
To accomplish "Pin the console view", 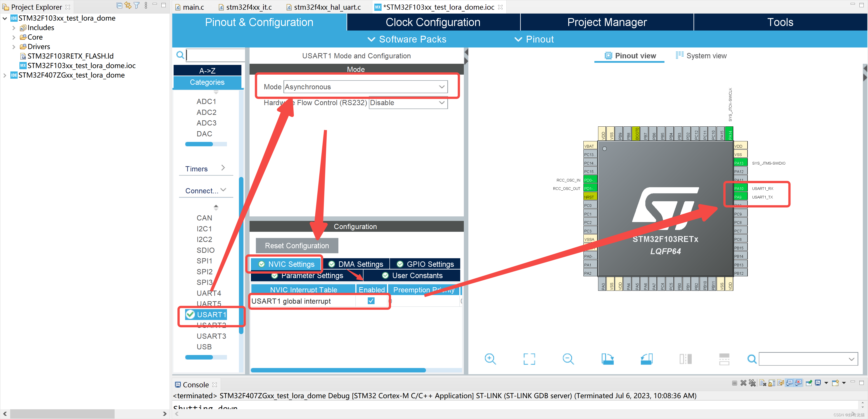I will tap(809, 383).
